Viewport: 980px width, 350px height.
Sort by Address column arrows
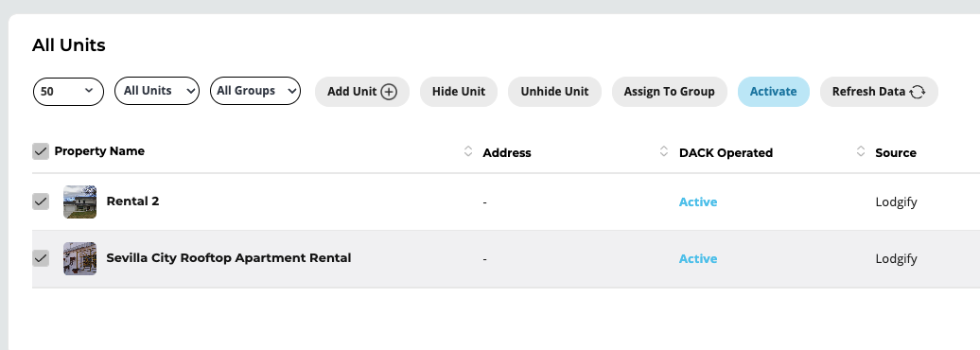[x=664, y=151]
